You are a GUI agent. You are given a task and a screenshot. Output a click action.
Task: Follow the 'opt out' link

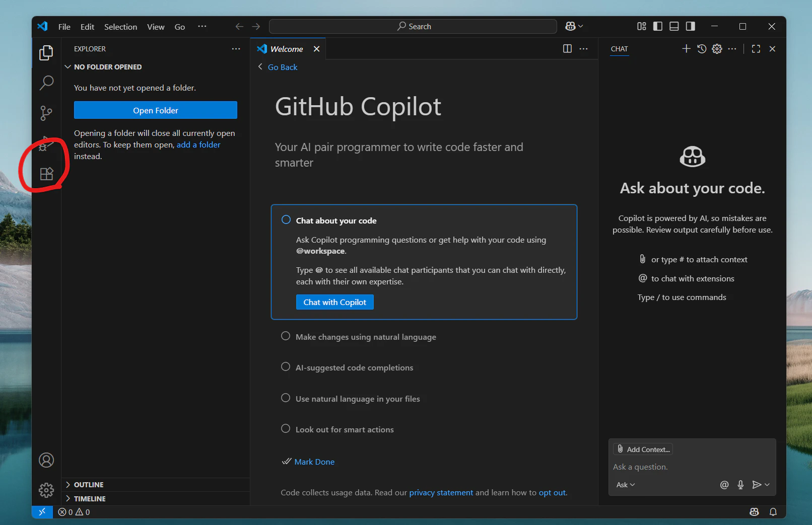tap(553, 492)
